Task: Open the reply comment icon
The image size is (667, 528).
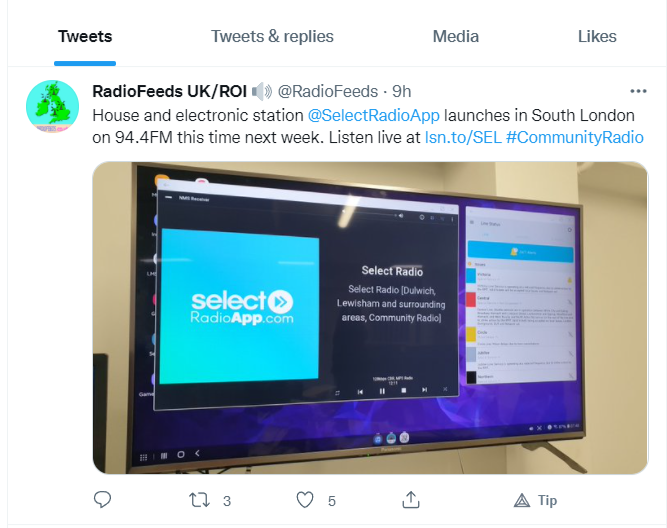Action: 102,499
